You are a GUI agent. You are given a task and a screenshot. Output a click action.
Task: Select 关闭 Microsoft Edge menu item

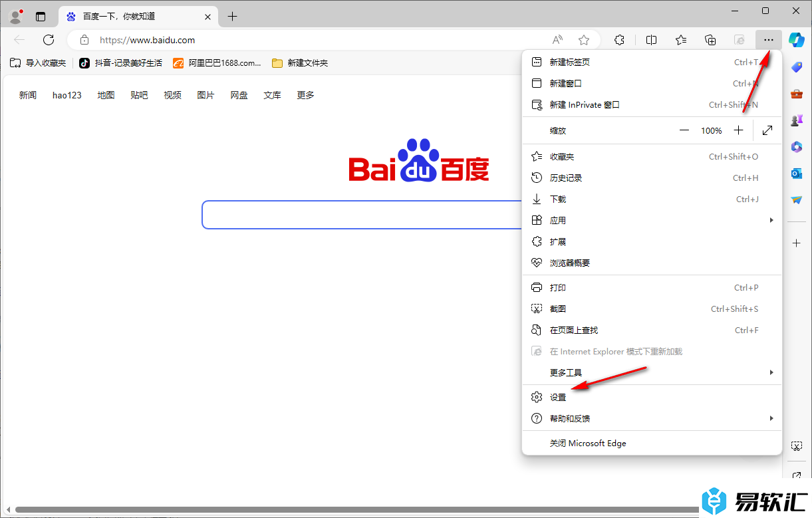tap(652, 444)
